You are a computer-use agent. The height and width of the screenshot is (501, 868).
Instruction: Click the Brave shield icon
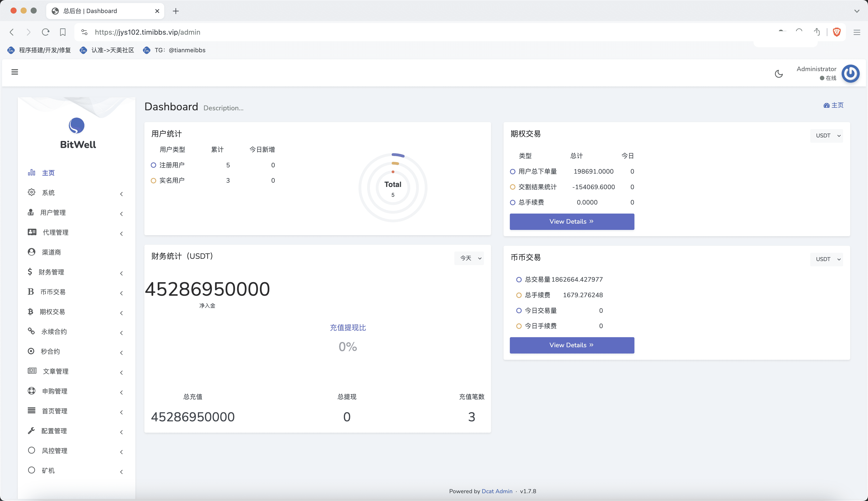click(x=837, y=32)
